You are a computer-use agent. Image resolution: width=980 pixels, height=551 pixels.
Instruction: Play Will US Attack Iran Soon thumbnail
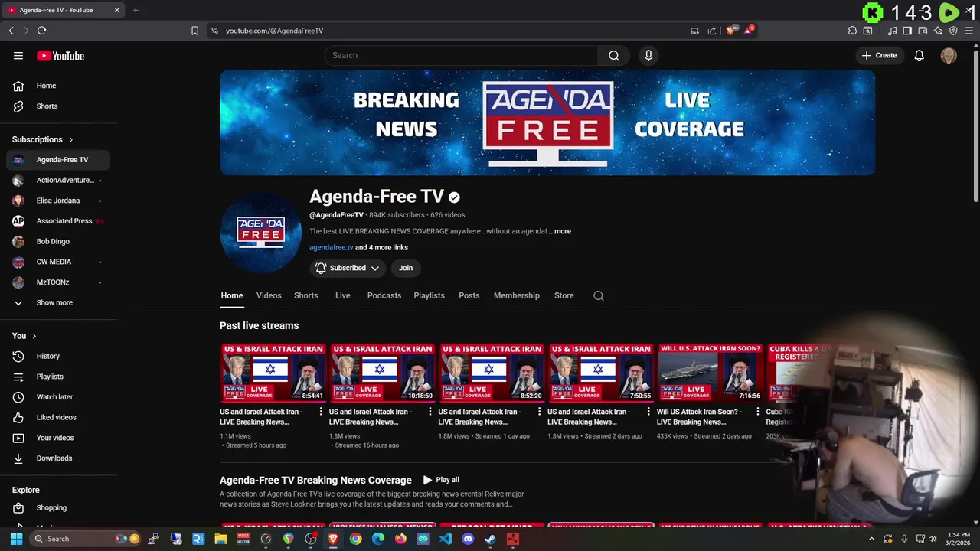click(710, 373)
